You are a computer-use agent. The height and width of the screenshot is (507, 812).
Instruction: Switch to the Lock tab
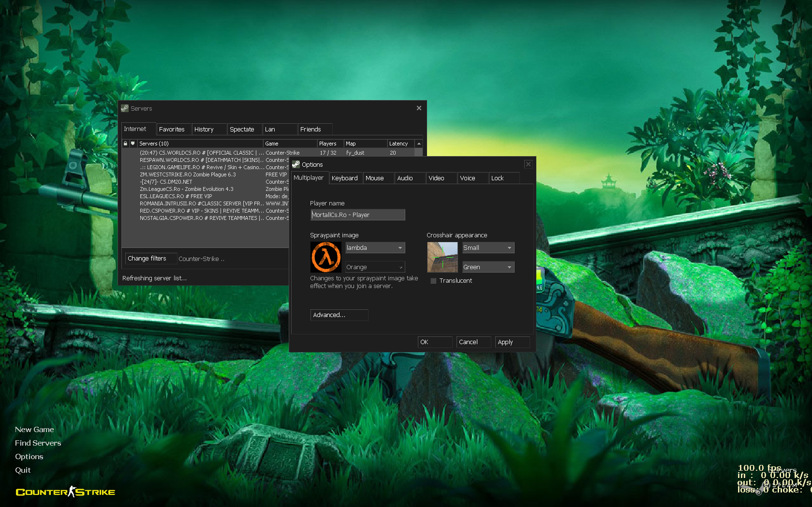tap(504, 178)
